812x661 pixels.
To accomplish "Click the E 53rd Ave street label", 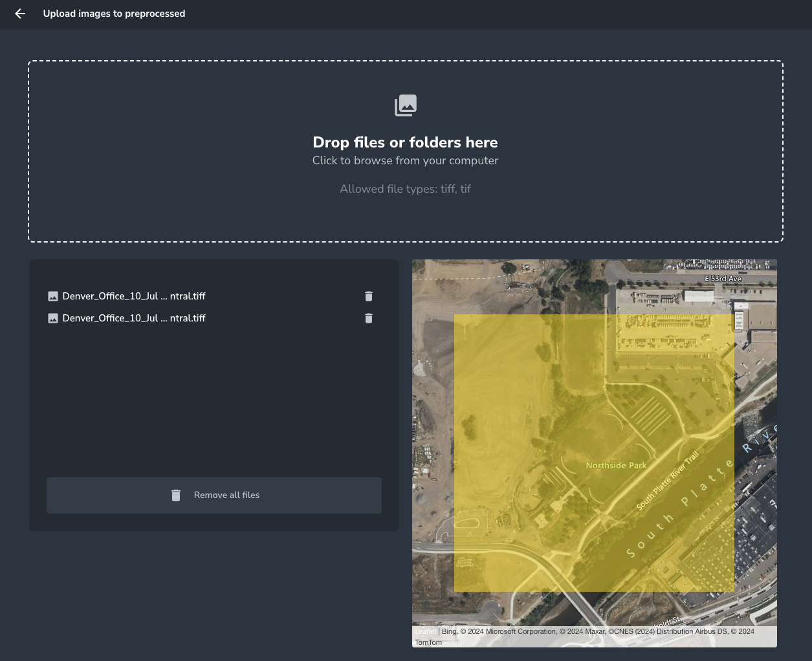I will tap(723, 279).
